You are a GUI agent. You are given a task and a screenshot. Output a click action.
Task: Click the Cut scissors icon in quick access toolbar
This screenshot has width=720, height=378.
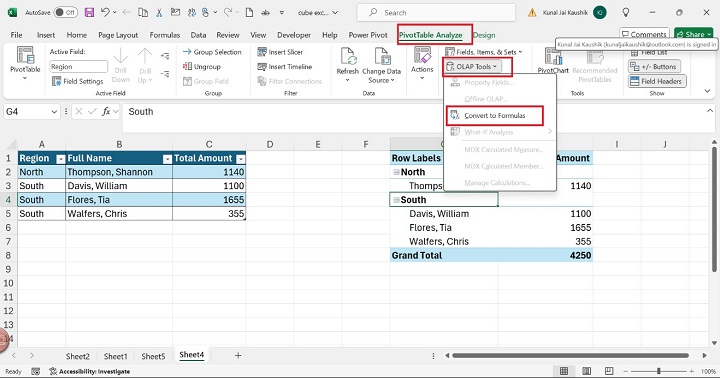click(159, 13)
